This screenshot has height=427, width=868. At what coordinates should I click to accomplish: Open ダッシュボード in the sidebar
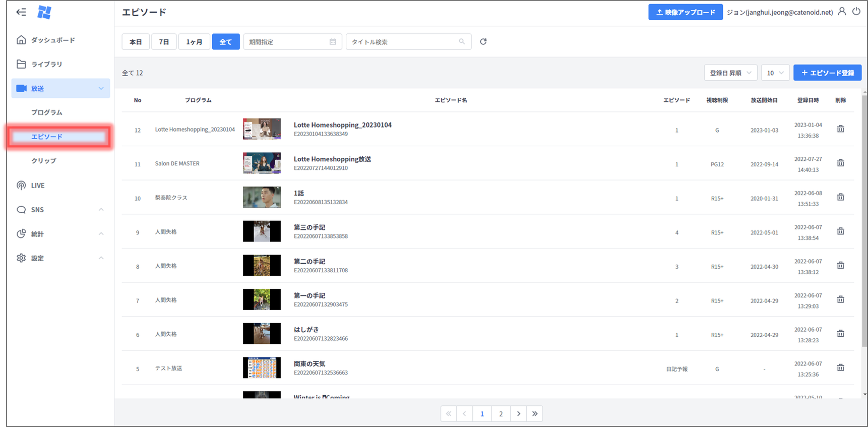pos(53,40)
